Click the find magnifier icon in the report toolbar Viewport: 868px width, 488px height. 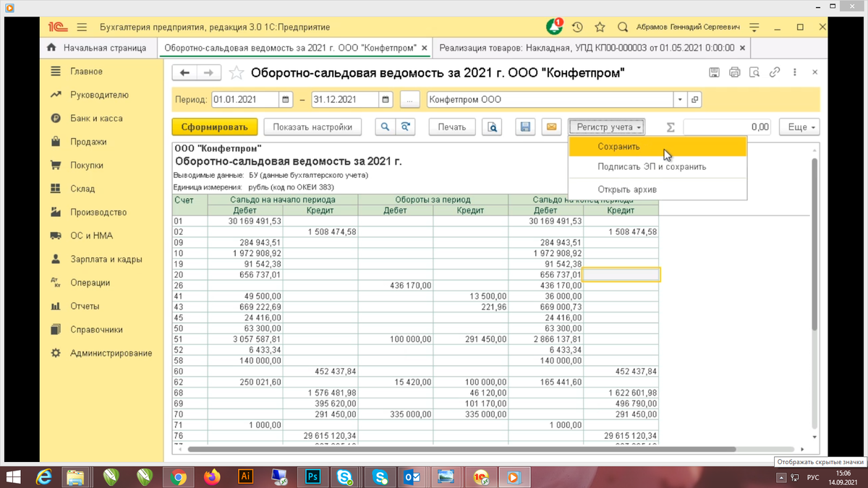pyautogui.click(x=385, y=127)
